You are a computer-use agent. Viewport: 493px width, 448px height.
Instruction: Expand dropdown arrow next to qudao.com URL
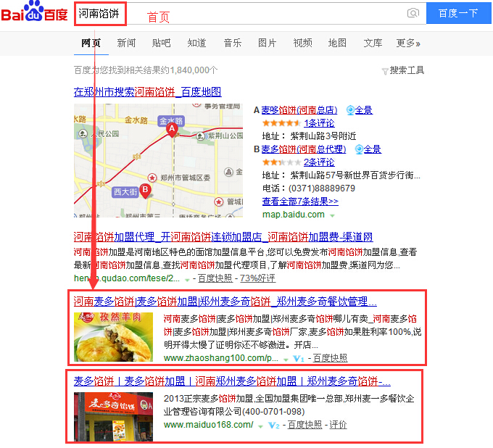coord(187,280)
